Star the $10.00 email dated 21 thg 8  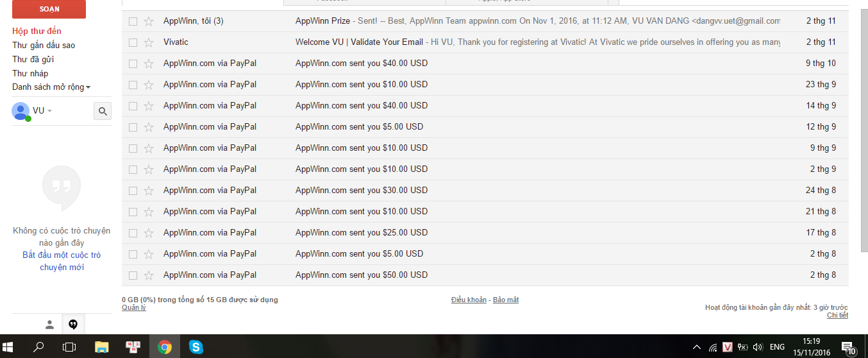pos(149,212)
